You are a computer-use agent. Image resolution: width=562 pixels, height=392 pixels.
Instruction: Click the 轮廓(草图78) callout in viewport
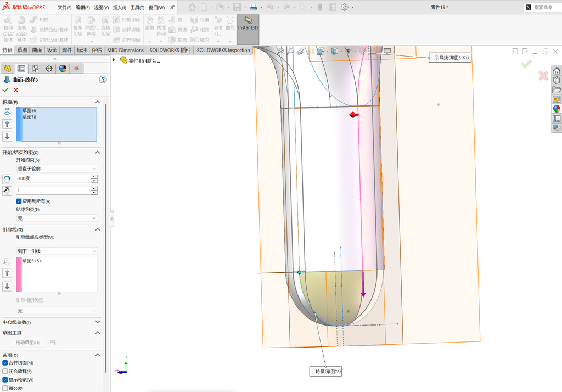click(326, 372)
